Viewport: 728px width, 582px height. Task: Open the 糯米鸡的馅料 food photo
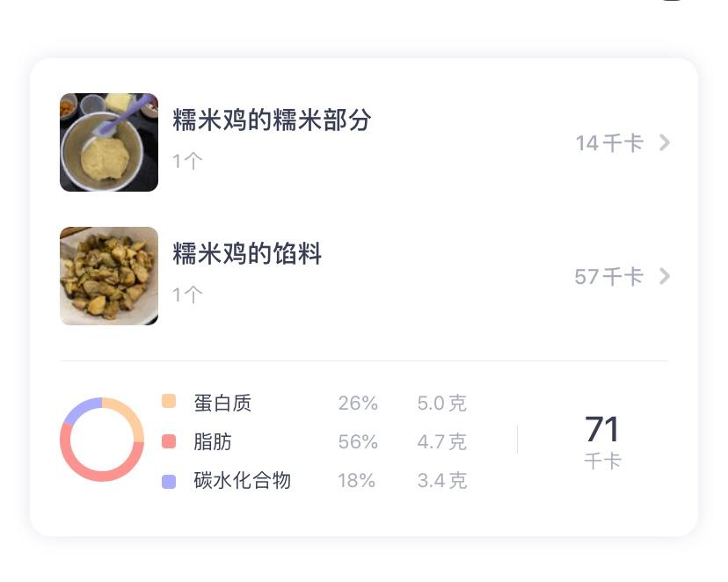109,276
